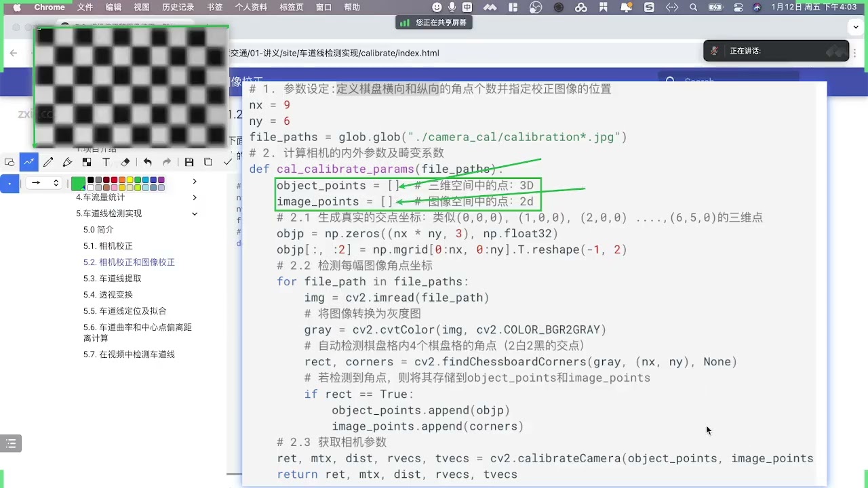Expand the 4.车流量统计 section chevron
868x488 pixels.
coord(195,197)
